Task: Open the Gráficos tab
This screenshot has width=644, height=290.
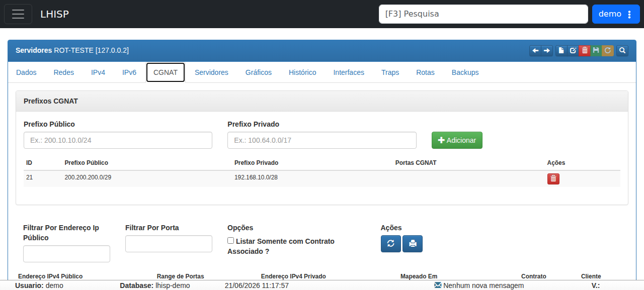Action: pyautogui.click(x=259, y=72)
